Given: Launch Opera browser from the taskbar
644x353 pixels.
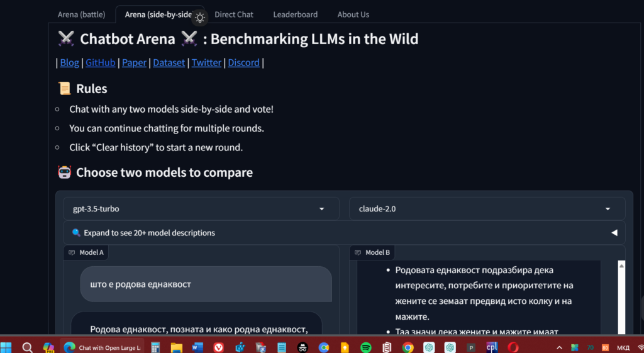Looking at the screenshot, I should (x=513, y=348).
